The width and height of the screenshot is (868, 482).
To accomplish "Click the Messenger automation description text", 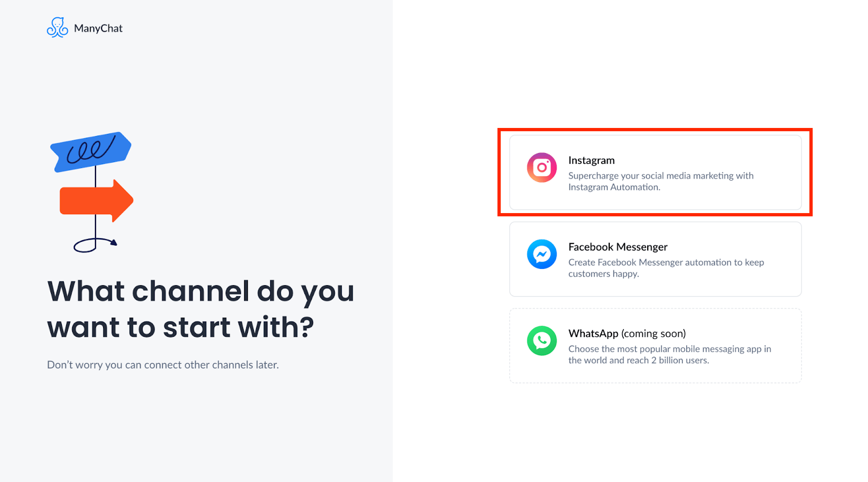I will [x=666, y=268].
